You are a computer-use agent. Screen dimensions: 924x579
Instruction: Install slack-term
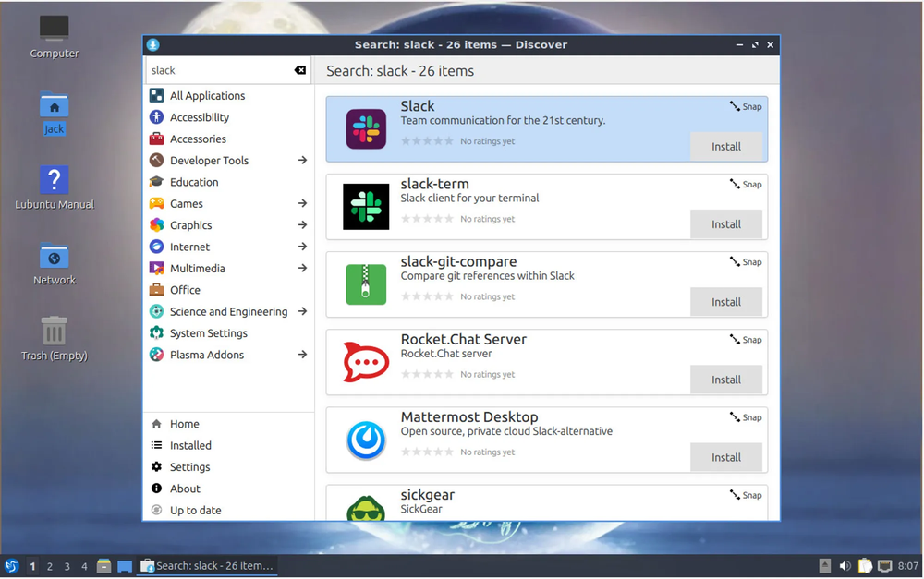(x=726, y=224)
